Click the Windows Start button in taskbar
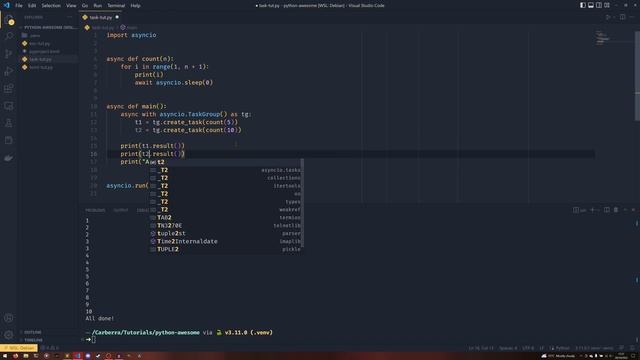640x360 pixels. pos(5,356)
